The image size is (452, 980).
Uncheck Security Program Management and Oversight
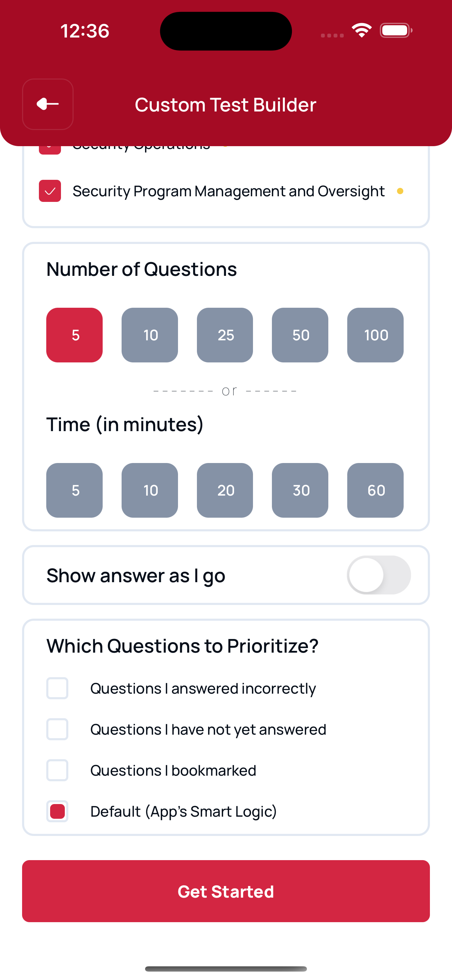coord(50,191)
